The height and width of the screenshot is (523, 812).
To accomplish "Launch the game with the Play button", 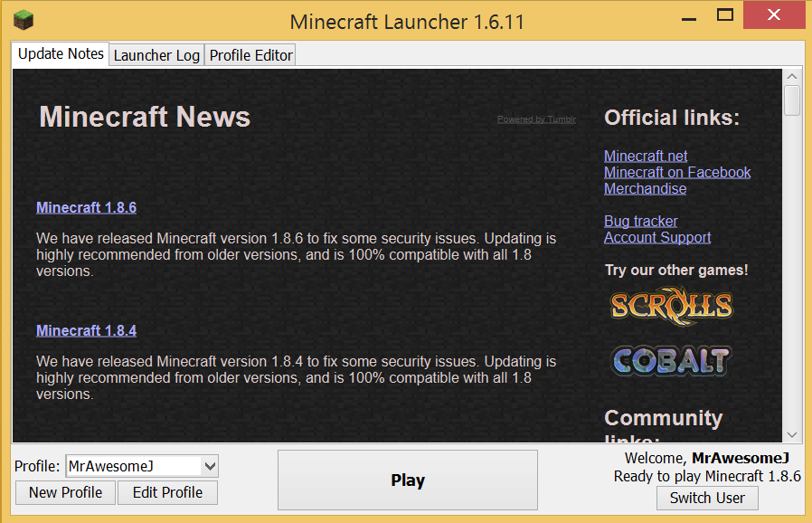I will coord(408,480).
